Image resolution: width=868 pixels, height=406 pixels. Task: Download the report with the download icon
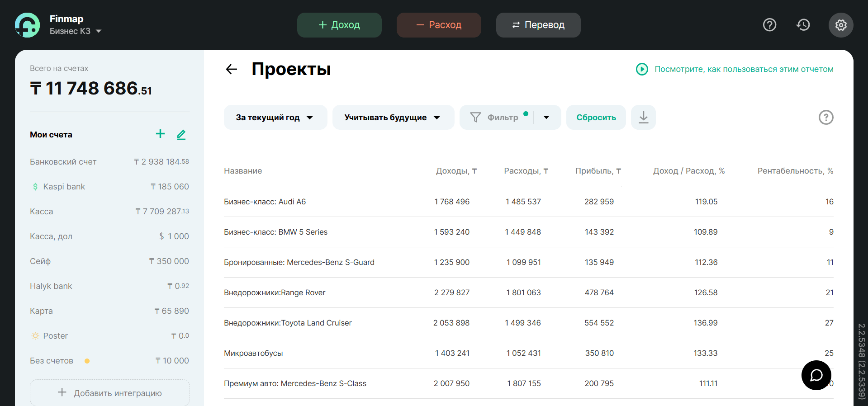tap(643, 118)
